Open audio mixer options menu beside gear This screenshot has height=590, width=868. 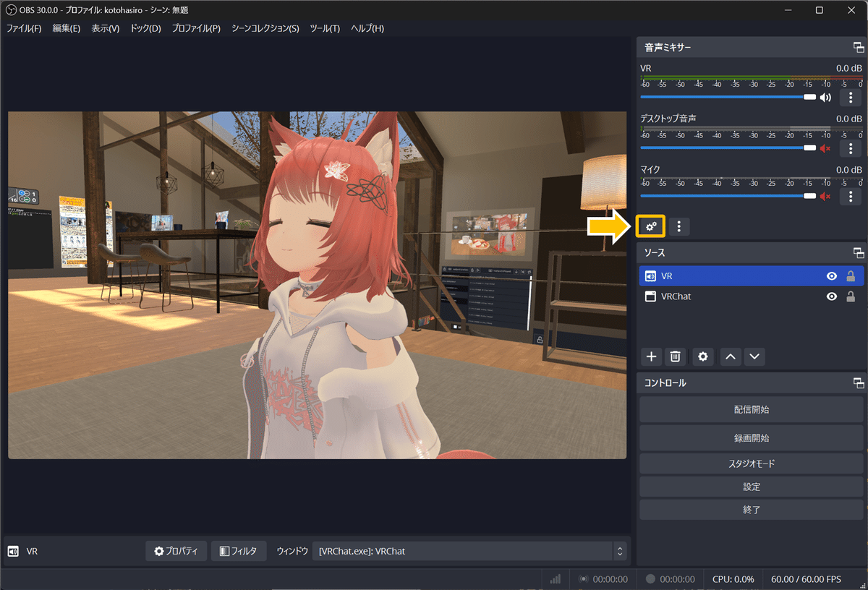click(x=678, y=226)
